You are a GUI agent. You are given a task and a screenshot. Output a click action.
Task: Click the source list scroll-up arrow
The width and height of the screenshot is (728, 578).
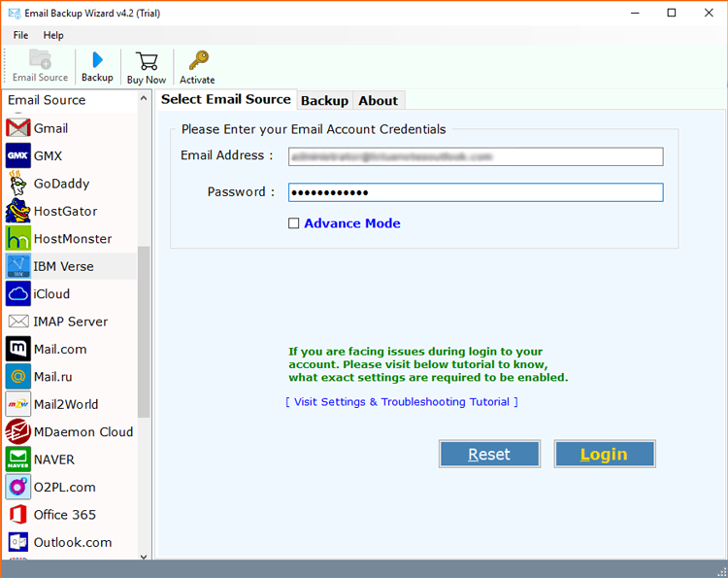144,98
